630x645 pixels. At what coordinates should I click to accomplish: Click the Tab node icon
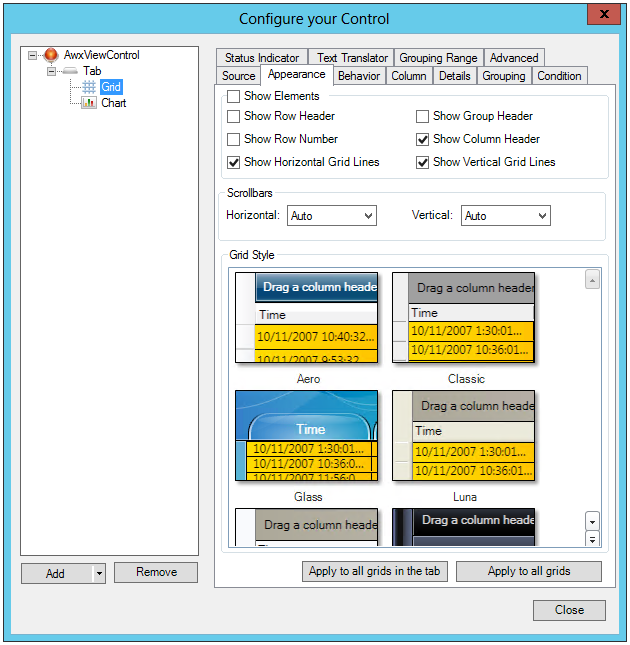point(70,71)
